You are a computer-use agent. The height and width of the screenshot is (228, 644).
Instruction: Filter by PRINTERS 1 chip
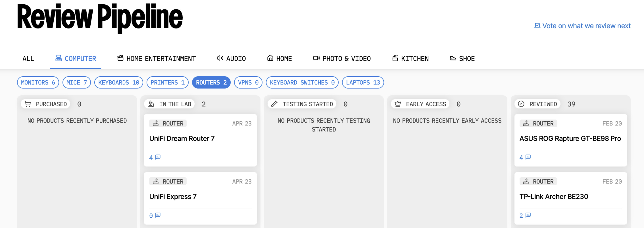coord(168,82)
